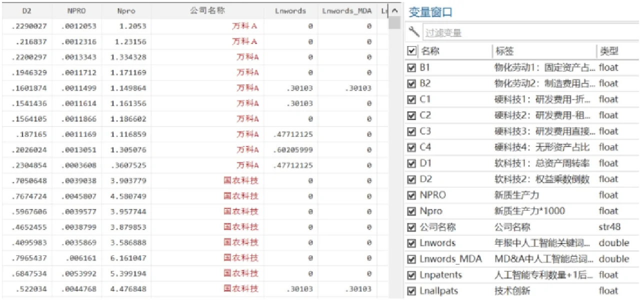
Task: Click cell value .0039577
Action: click(x=79, y=211)
